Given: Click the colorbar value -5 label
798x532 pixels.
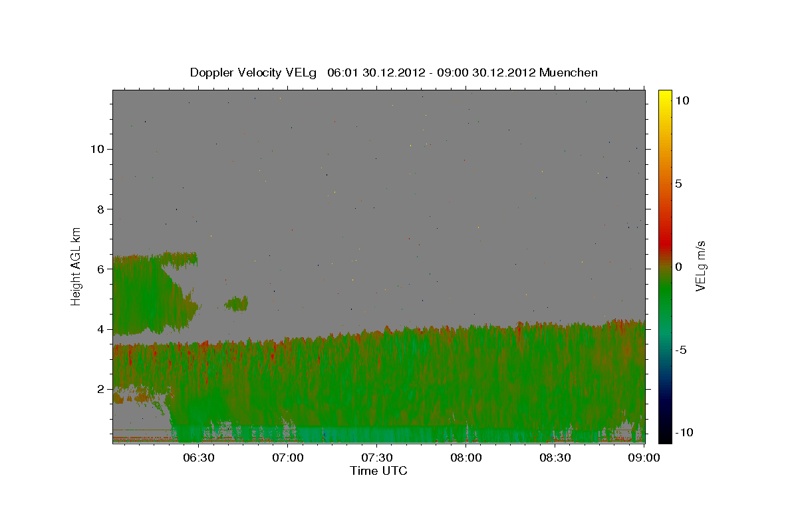Looking at the screenshot, I should click(x=681, y=350).
